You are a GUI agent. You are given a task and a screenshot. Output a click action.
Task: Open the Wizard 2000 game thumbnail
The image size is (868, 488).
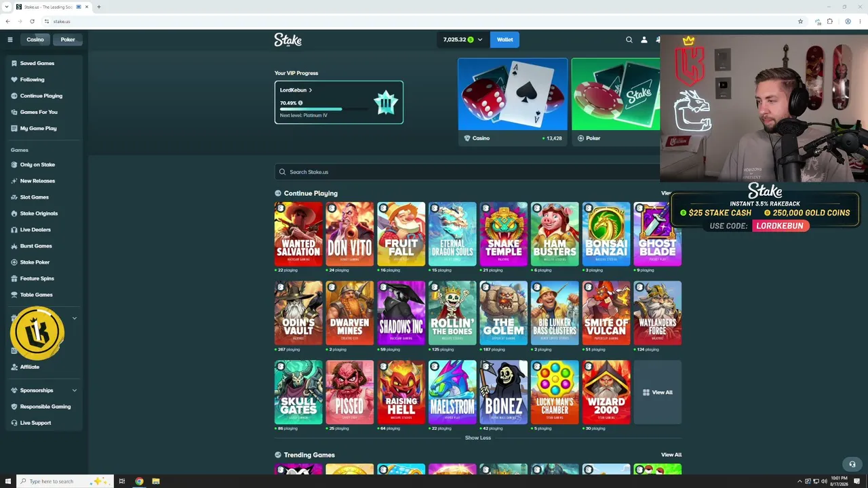tap(606, 392)
